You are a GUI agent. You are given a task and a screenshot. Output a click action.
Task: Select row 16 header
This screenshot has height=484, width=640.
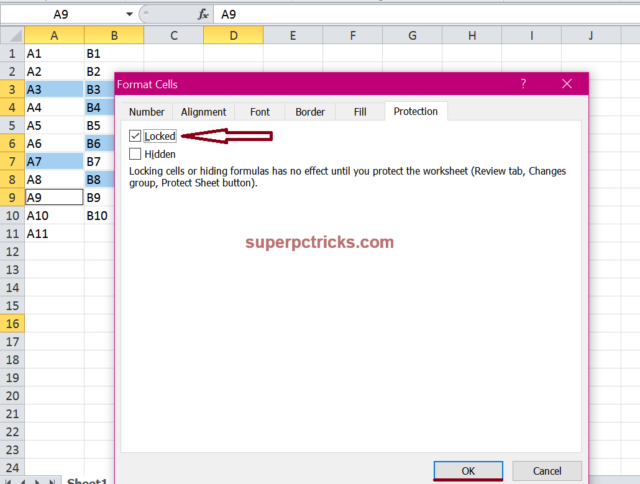pyautogui.click(x=12, y=324)
